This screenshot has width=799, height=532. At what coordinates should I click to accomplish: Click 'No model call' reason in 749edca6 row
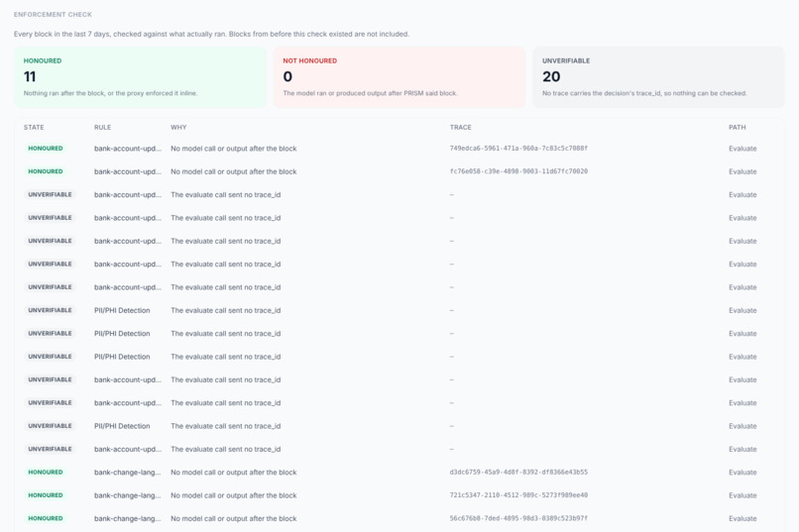point(233,149)
